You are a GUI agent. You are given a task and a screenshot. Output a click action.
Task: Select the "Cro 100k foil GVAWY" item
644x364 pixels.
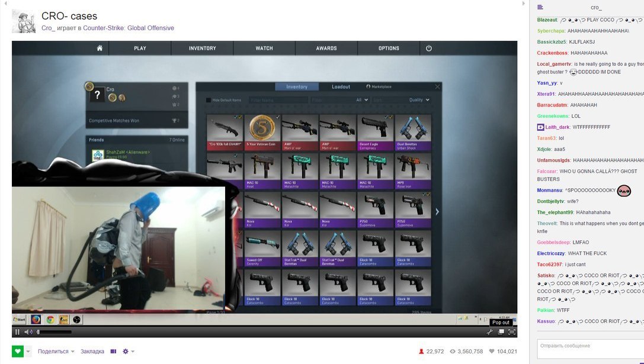point(225,132)
